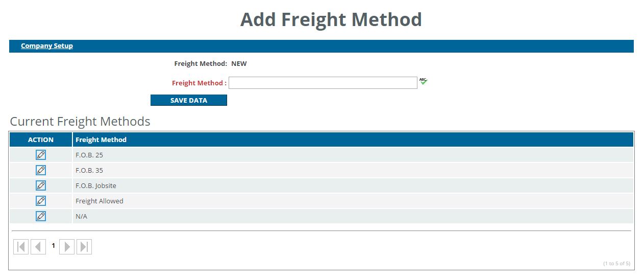Click the F.O.B. 25 row text
644x280 pixels.
89,155
